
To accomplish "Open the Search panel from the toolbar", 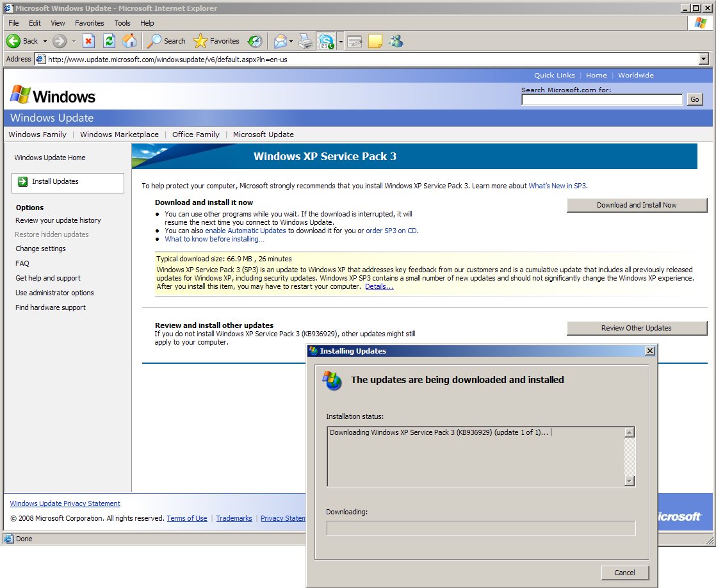I will click(x=165, y=41).
